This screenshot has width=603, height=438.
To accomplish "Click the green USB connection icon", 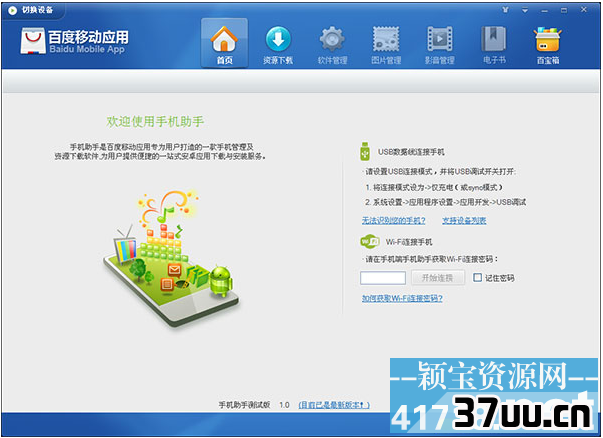I will coord(365,151).
